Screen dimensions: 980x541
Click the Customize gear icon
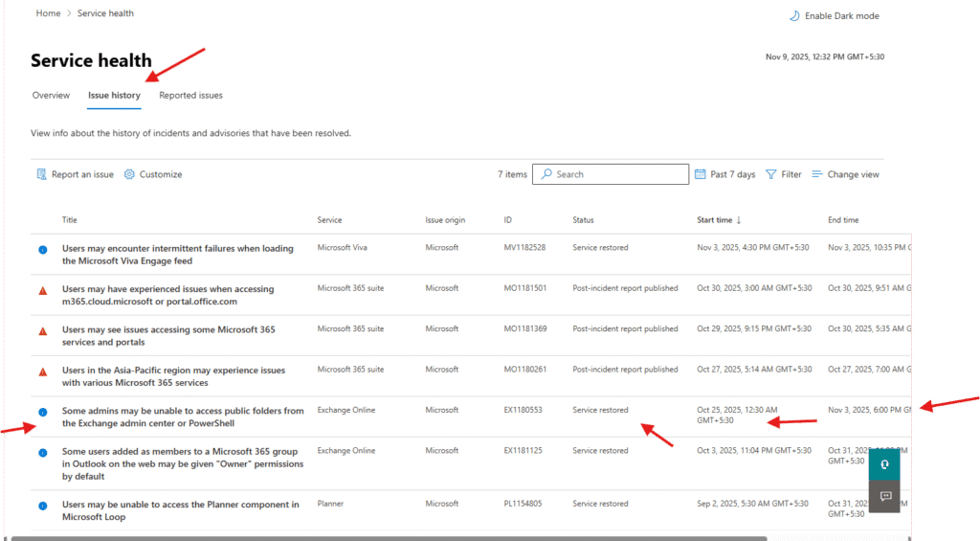point(129,174)
